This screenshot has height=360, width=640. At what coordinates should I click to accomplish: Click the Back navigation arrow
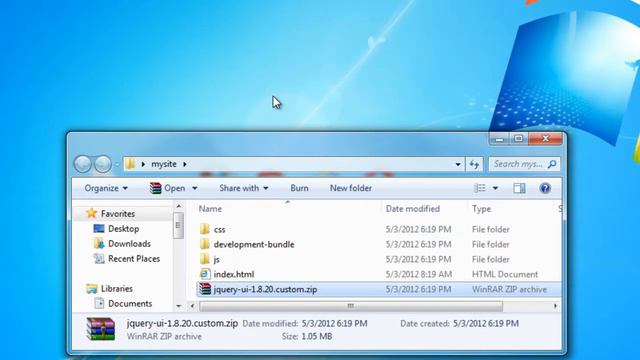click(x=83, y=164)
